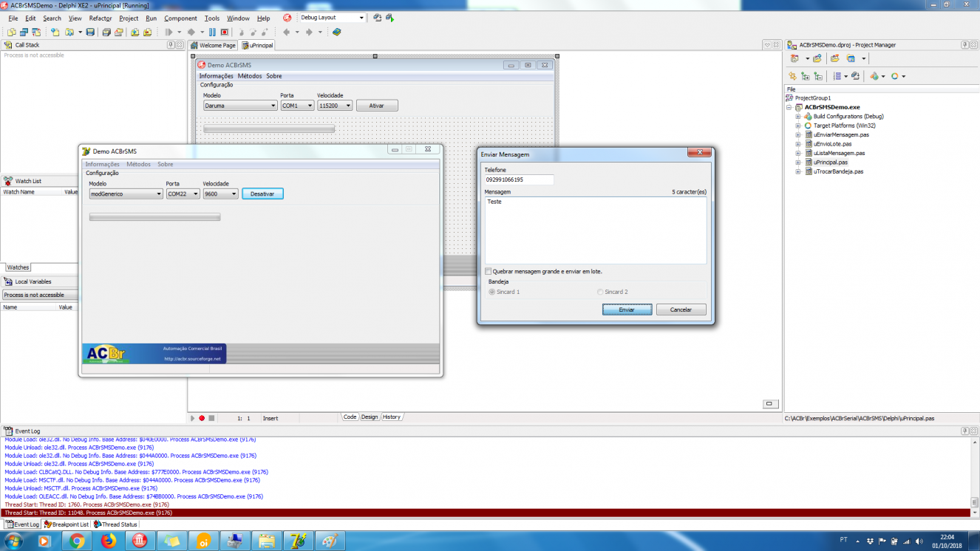The width and height of the screenshot is (980, 551).
Task: Click the Telefone input field
Action: coord(519,179)
